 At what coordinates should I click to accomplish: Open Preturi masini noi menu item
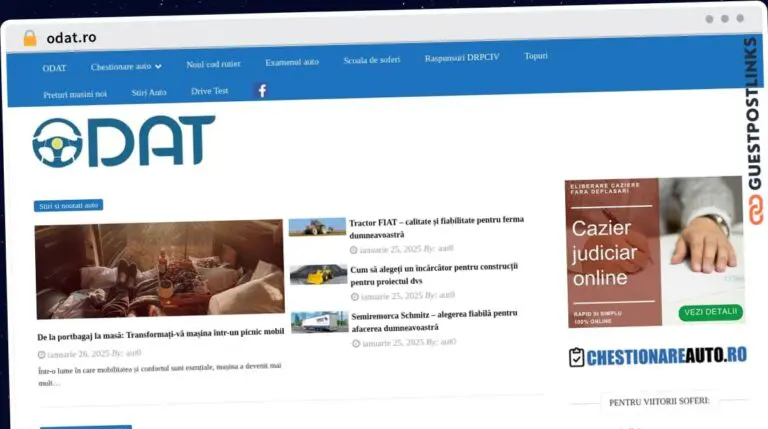tap(75, 95)
